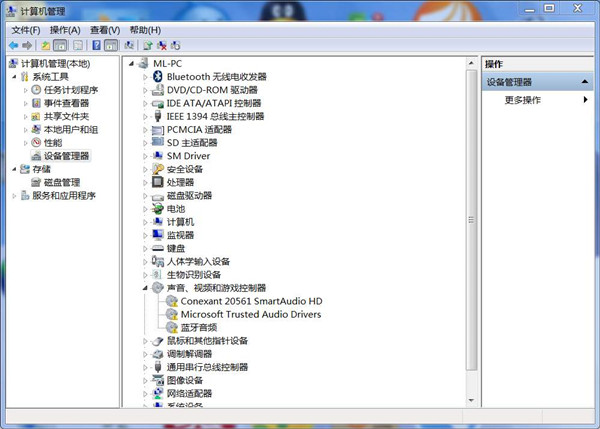This screenshot has height=429, width=600.
Task: Collapse the 声音、视频和游戏控制器 node
Action: coord(145,288)
